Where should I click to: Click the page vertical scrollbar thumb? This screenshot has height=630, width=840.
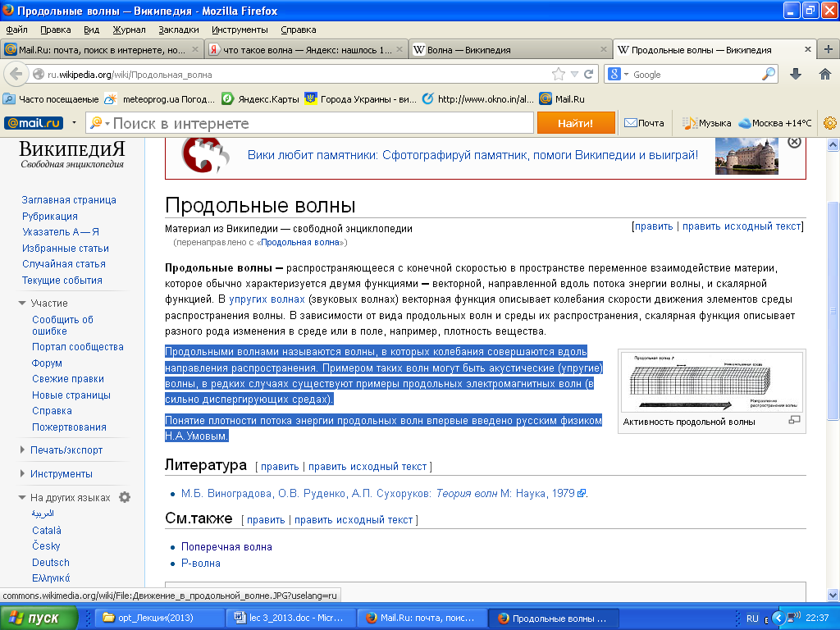833,311
